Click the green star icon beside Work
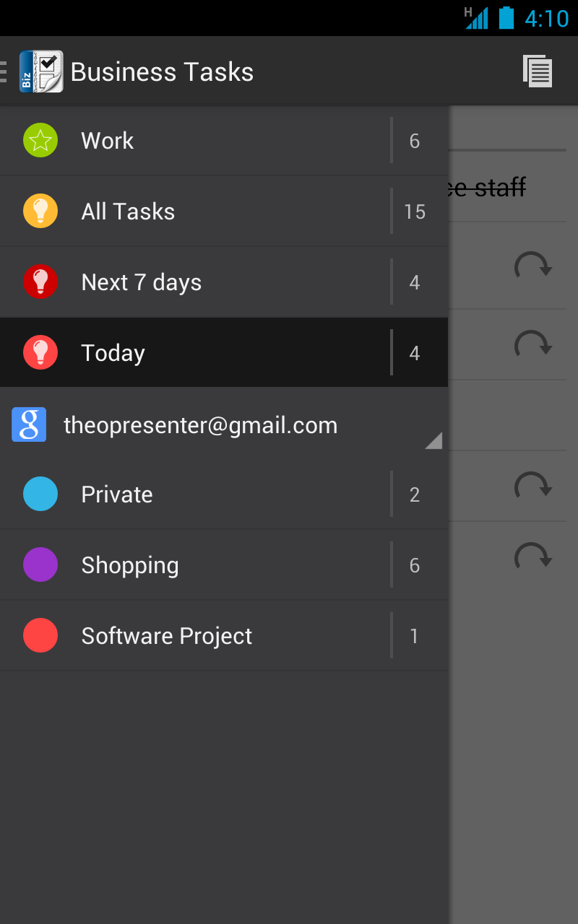The height and width of the screenshot is (924, 578). tap(40, 141)
